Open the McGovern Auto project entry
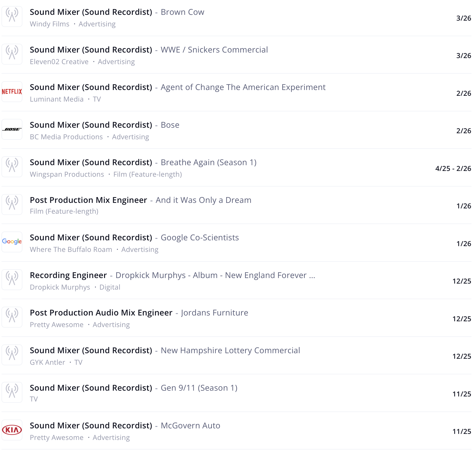476x452 pixels. point(191,426)
